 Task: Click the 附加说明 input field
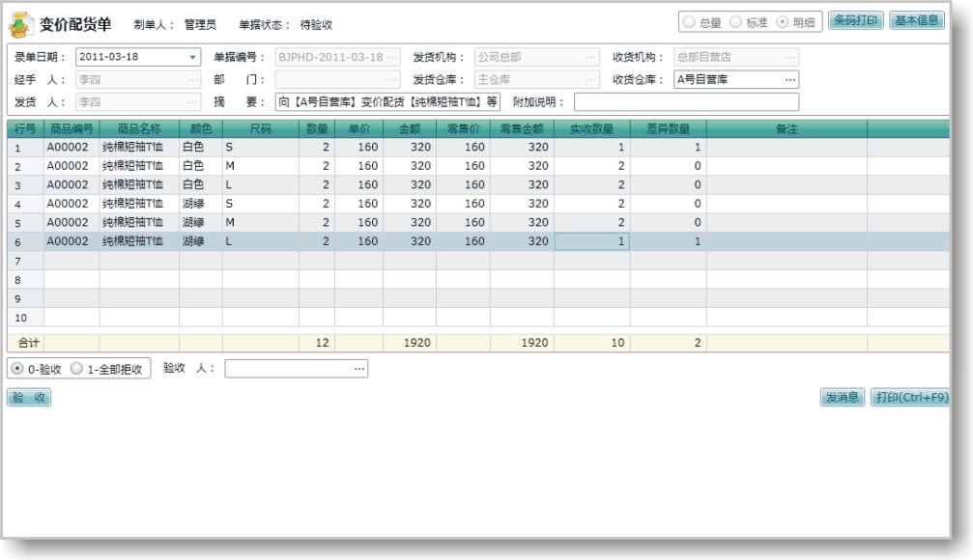pyautogui.click(x=686, y=101)
